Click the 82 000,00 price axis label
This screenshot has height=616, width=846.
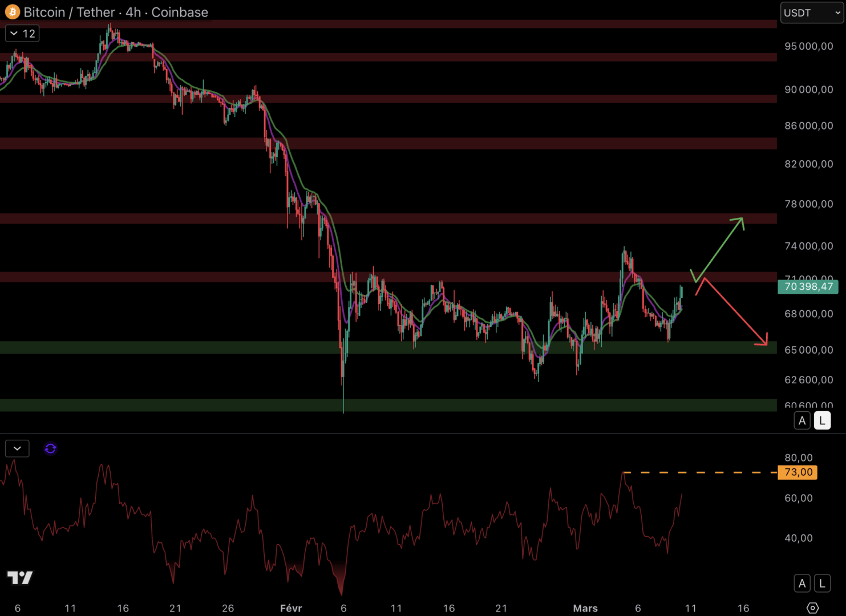[x=809, y=164]
